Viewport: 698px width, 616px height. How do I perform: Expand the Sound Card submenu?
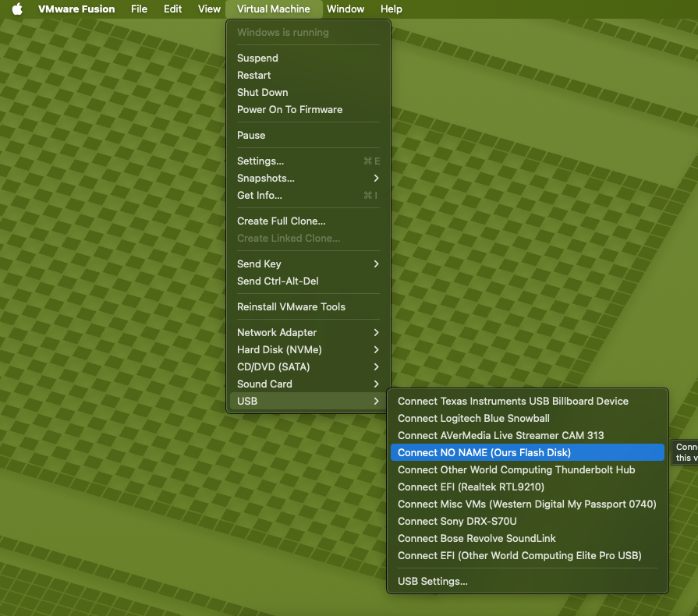tap(309, 384)
